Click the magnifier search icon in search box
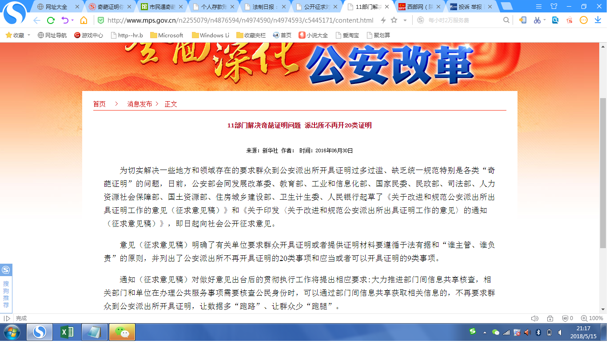613x364 pixels. pyautogui.click(x=506, y=20)
